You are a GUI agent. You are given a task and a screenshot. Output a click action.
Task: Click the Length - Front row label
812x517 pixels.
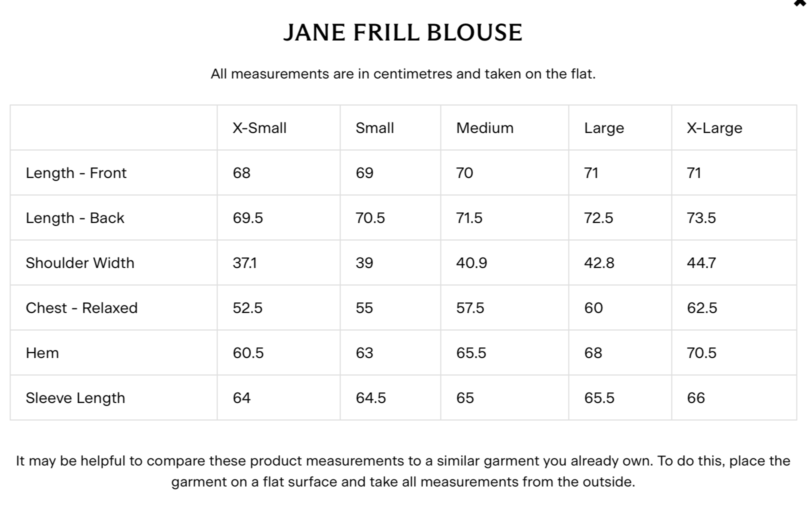[x=76, y=173]
